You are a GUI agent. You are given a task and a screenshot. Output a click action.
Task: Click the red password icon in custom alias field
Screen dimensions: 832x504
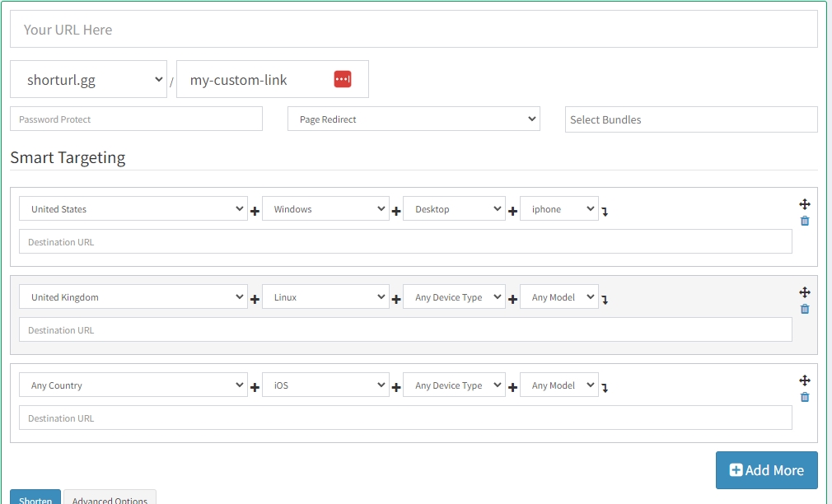point(343,79)
